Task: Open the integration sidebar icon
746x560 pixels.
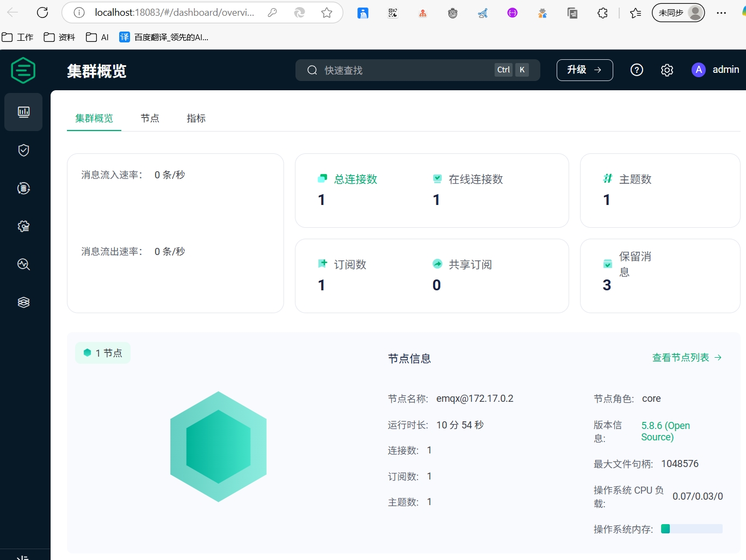Action: click(x=23, y=188)
